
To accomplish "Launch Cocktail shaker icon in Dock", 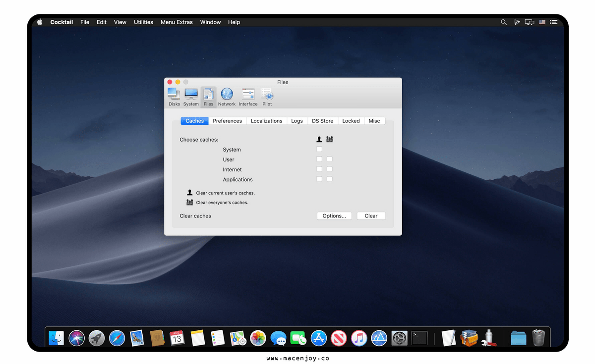I will tap(489, 338).
